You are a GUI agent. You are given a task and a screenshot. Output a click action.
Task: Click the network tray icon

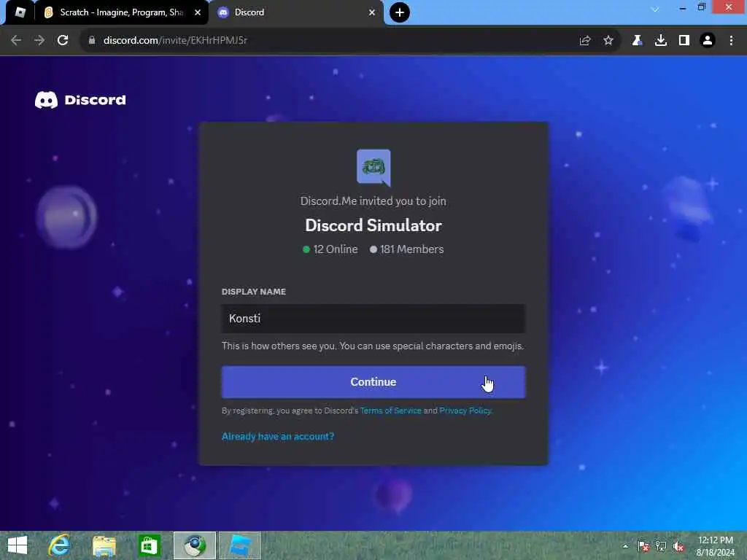[661, 546]
